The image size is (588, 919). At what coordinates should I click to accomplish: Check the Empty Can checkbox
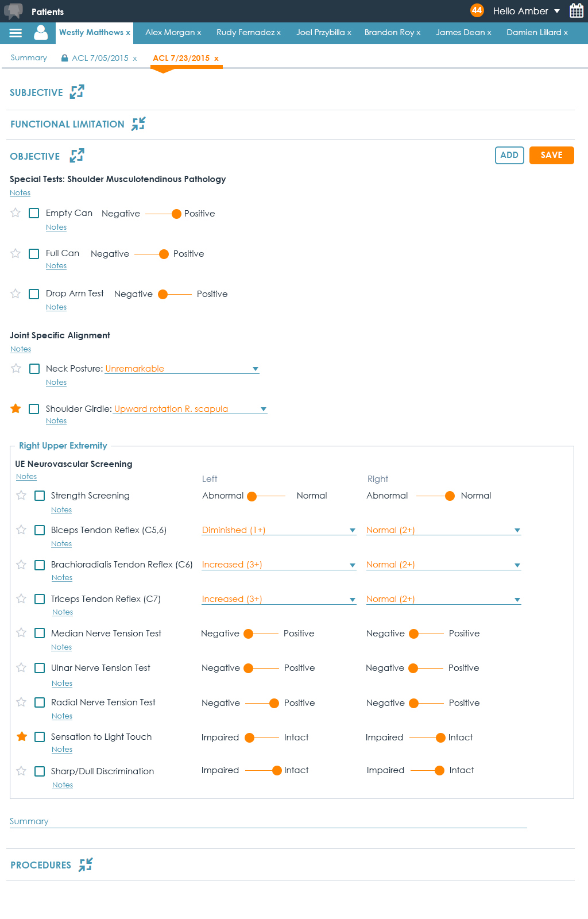(34, 213)
